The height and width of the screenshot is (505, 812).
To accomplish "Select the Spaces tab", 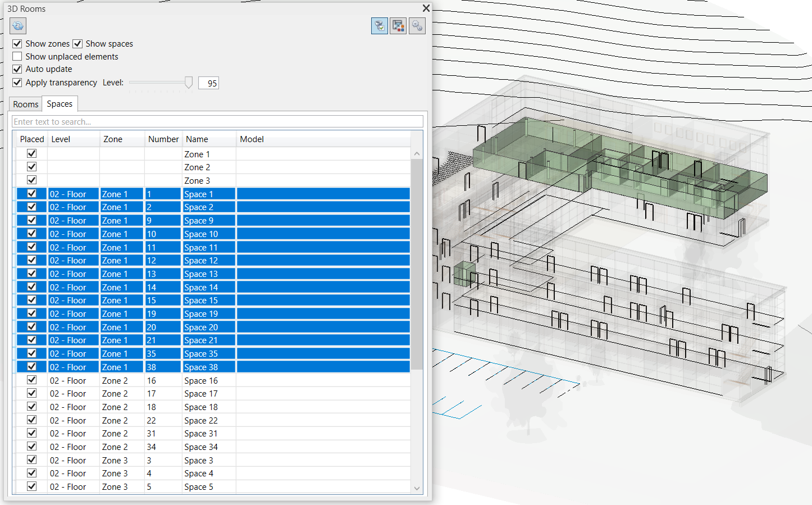I will [60, 104].
